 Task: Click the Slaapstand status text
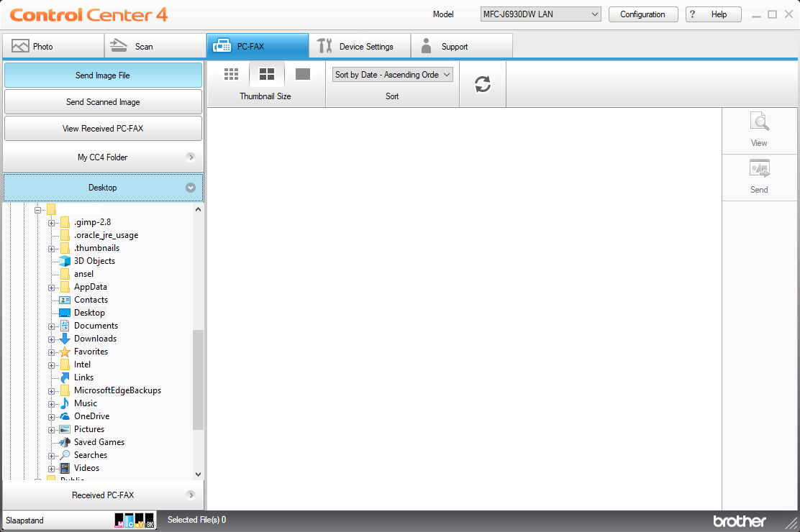click(25, 520)
